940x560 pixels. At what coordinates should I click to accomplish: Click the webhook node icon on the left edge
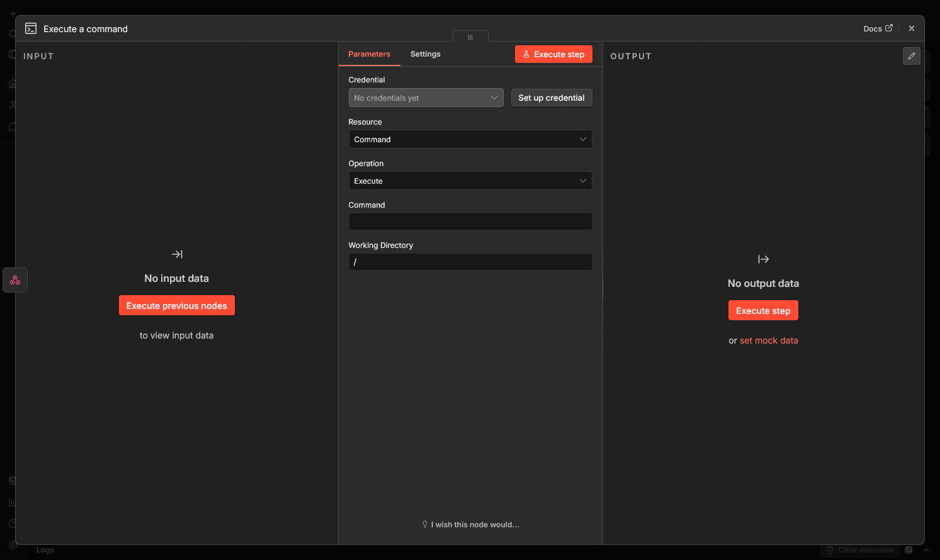click(x=15, y=280)
